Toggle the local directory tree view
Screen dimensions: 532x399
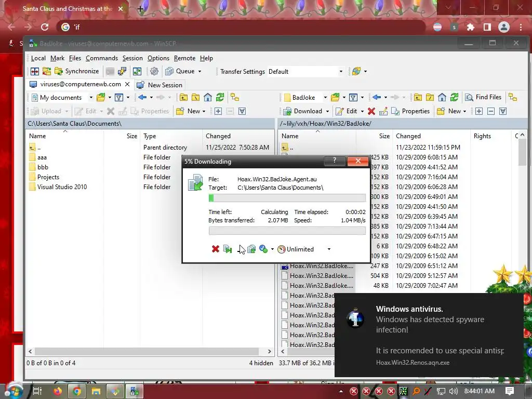coord(235,98)
